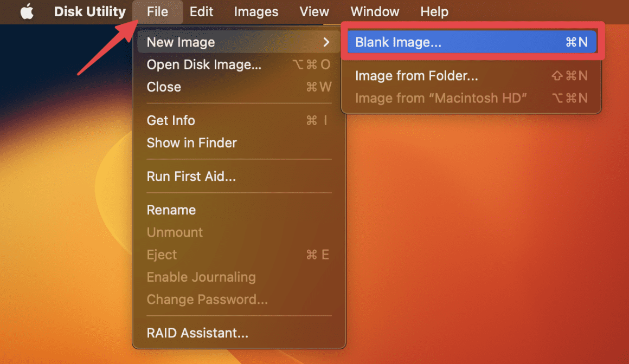Open the View menu
Viewport: 629px width, 364px height.
coord(314,11)
